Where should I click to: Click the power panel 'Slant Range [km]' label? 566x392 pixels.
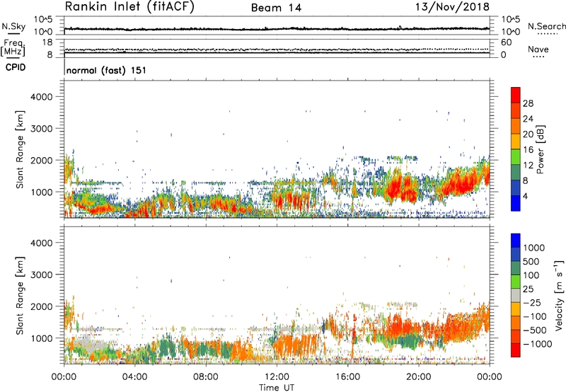tap(20, 149)
